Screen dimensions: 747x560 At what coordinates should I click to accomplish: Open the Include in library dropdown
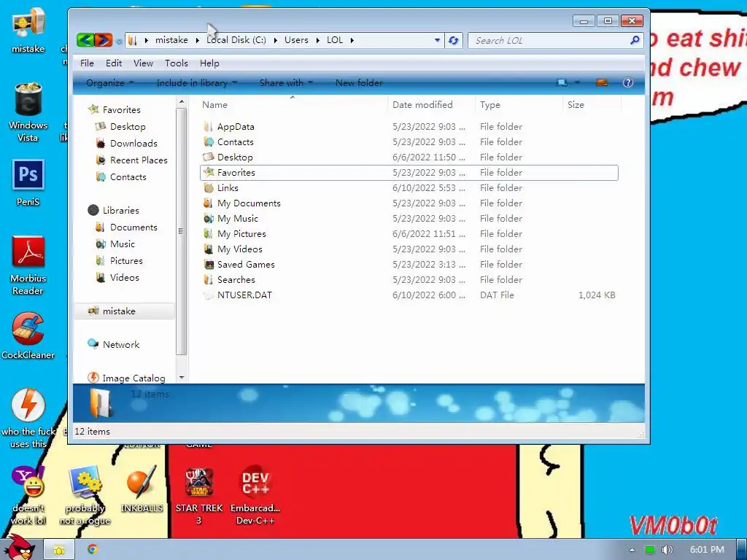coord(197,83)
